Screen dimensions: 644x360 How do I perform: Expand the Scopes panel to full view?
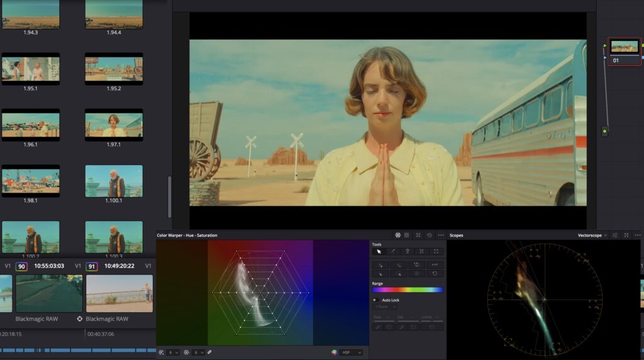point(626,235)
